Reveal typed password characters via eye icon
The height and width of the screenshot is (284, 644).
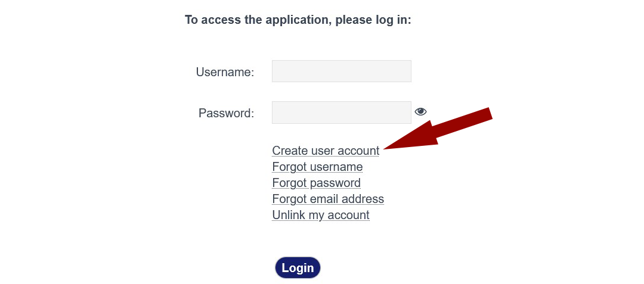(420, 111)
